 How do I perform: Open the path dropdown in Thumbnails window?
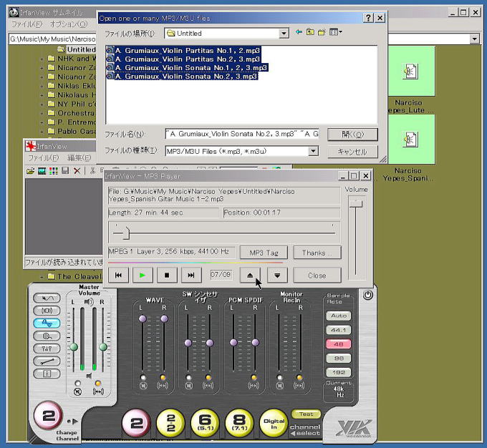coord(474,39)
